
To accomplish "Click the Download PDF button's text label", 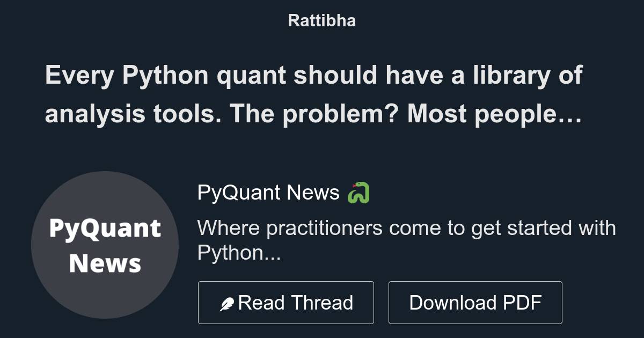I will 476,302.
